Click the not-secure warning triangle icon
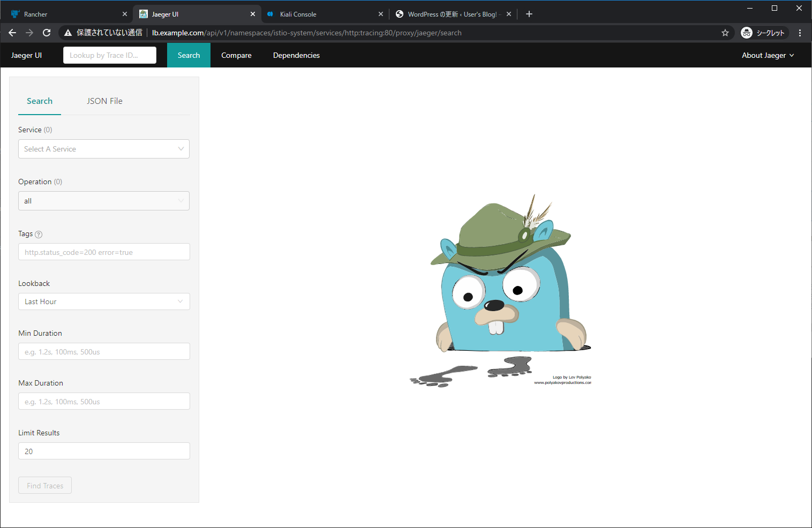The height and width of the screenshot is (528, 812). [x=68, y=33]
